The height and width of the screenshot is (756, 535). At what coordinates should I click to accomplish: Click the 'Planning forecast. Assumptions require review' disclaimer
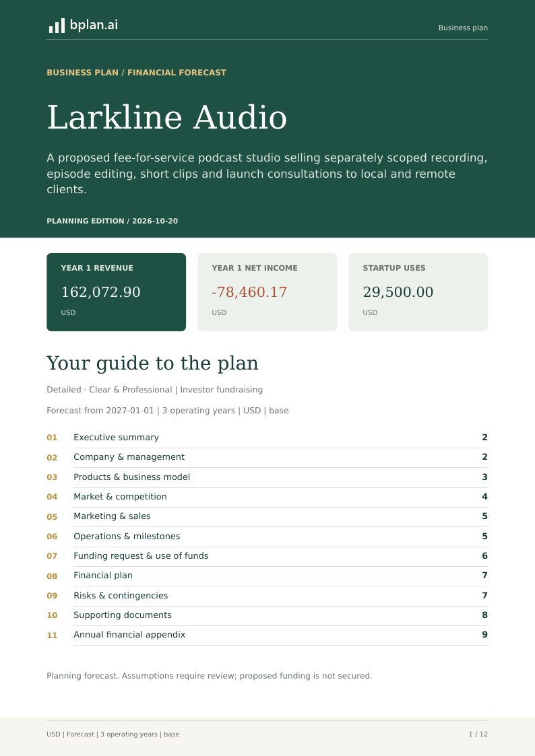[210, 676]
